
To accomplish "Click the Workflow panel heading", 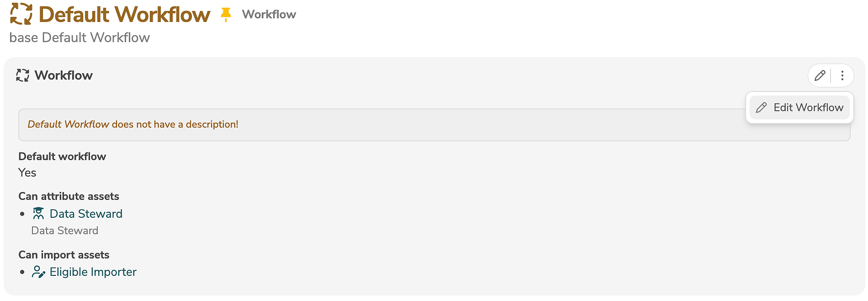I will click(x=64, y=75).
